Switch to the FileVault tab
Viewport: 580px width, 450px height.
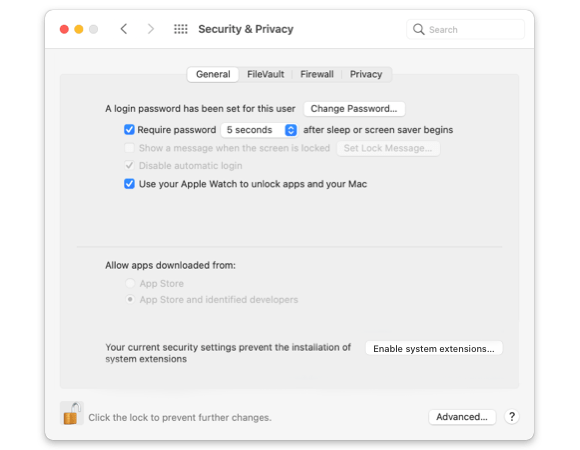(x=266, y=74)
